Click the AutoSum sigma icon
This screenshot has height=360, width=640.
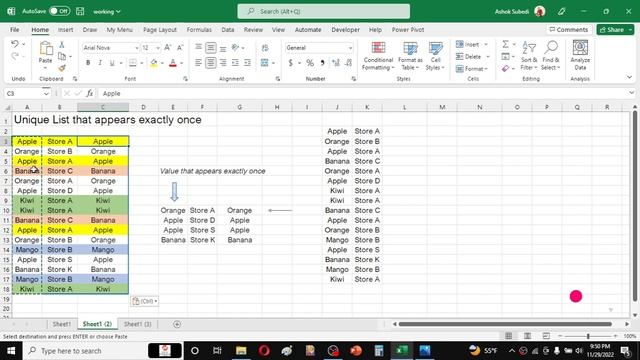point(505,44)
